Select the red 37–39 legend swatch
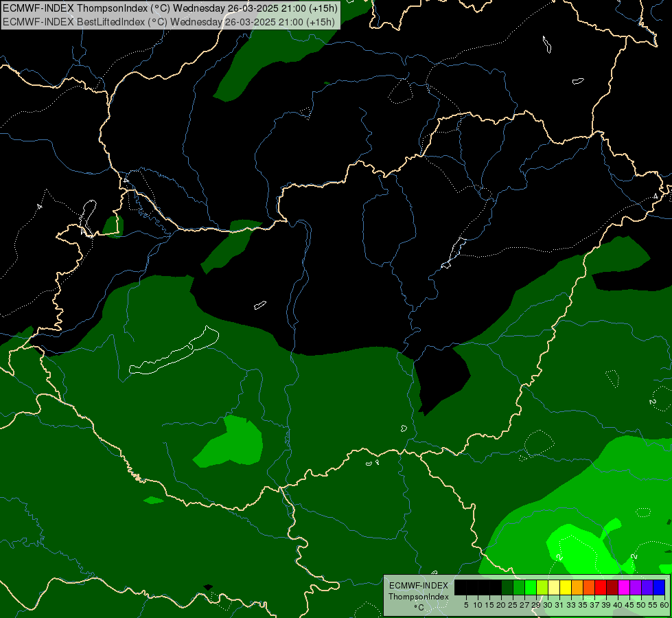 [601, 587]
